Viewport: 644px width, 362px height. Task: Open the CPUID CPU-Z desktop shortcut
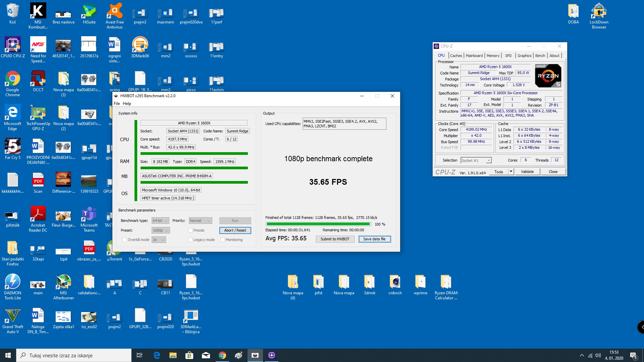coord(13,47)
